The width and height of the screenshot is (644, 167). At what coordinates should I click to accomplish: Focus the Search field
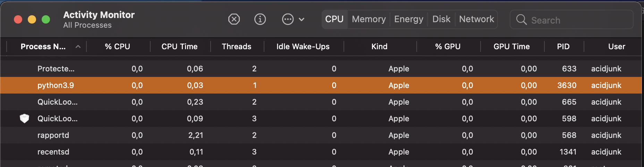(571, 20)
